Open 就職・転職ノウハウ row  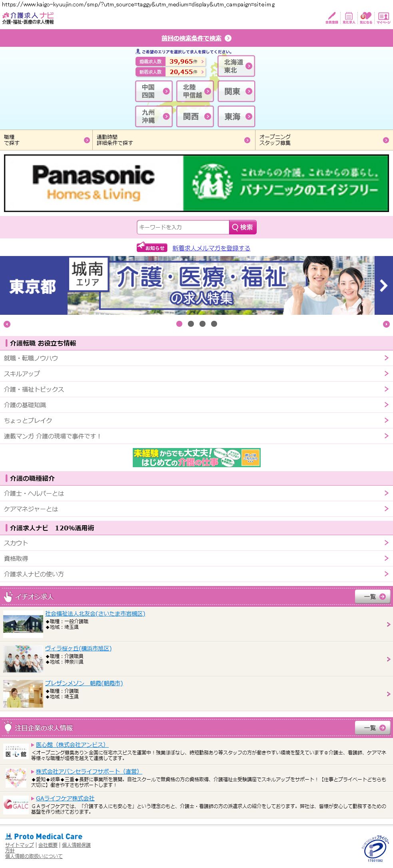tap(196, 358)
